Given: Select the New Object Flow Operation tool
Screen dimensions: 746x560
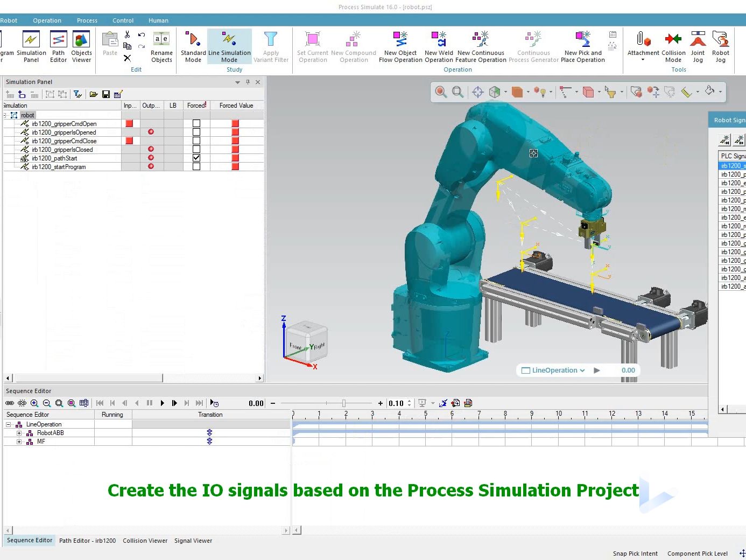Looking at the screenshot, I should [400, 46].
